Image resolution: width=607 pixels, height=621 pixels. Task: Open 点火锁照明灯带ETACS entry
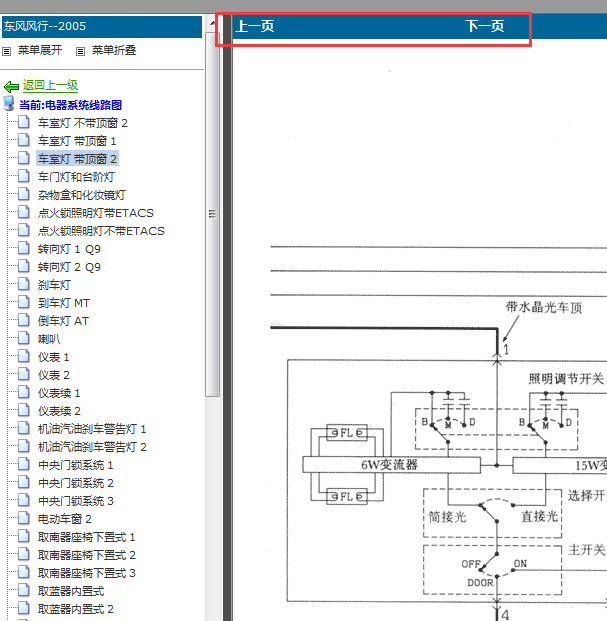[x=95, y=213]
